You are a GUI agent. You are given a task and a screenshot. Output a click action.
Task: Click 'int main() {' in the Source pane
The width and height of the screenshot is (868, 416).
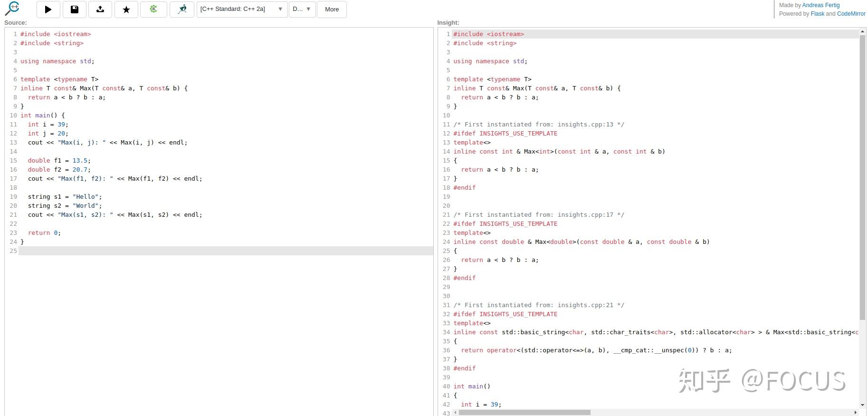pos(43,116)
